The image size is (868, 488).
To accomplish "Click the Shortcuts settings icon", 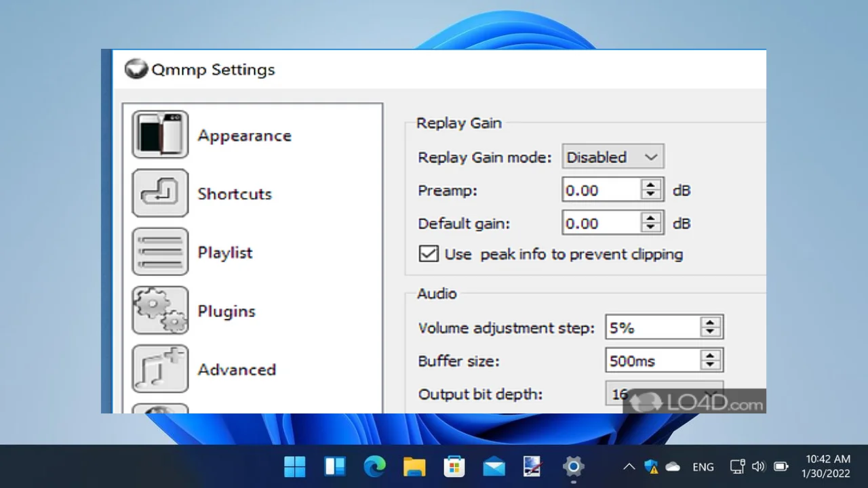I will (160, 193).
